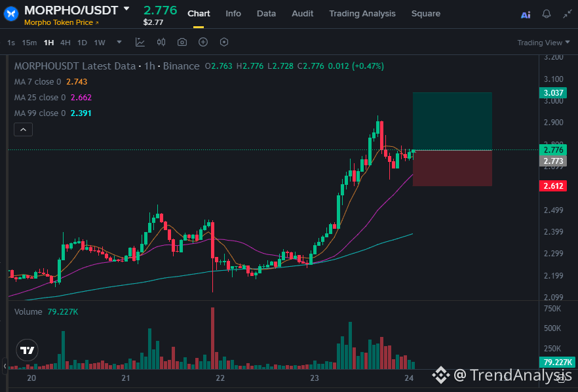Select the 1s timeframe
Screen dimensions: 578x392
tap(11, 43)
